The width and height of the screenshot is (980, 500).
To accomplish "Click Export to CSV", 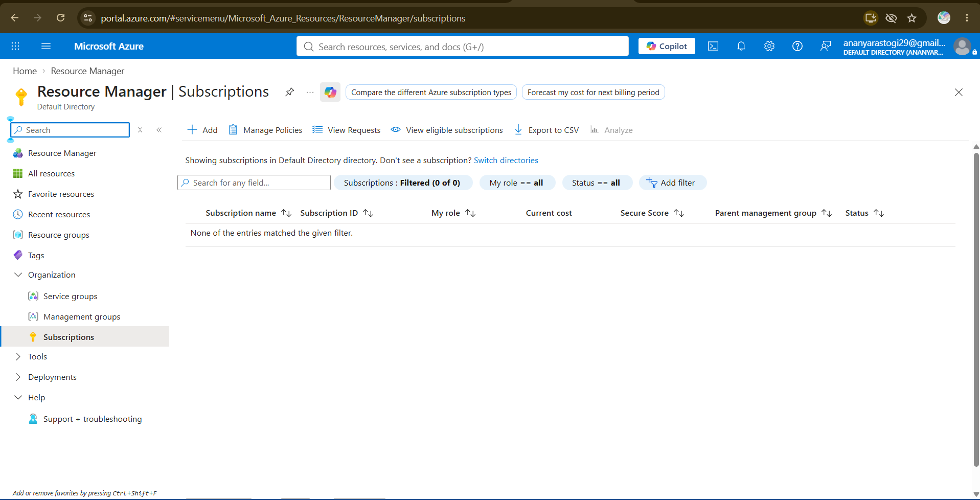I will coord(546,130).
